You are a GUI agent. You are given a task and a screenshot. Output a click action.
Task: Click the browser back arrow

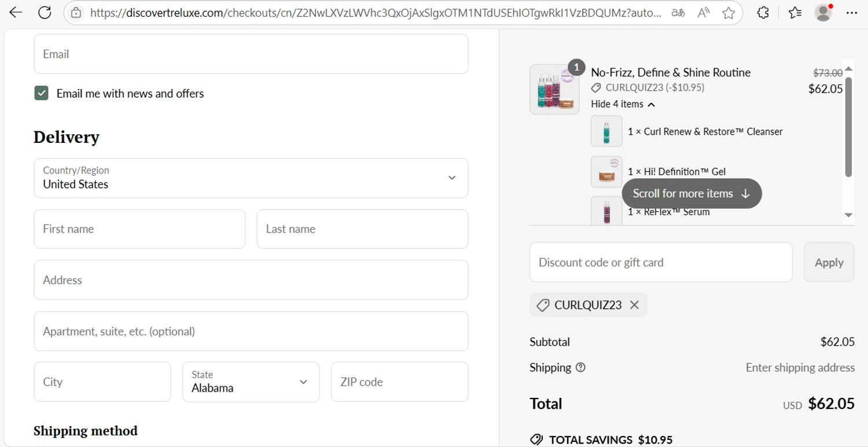tap(16, 13)
